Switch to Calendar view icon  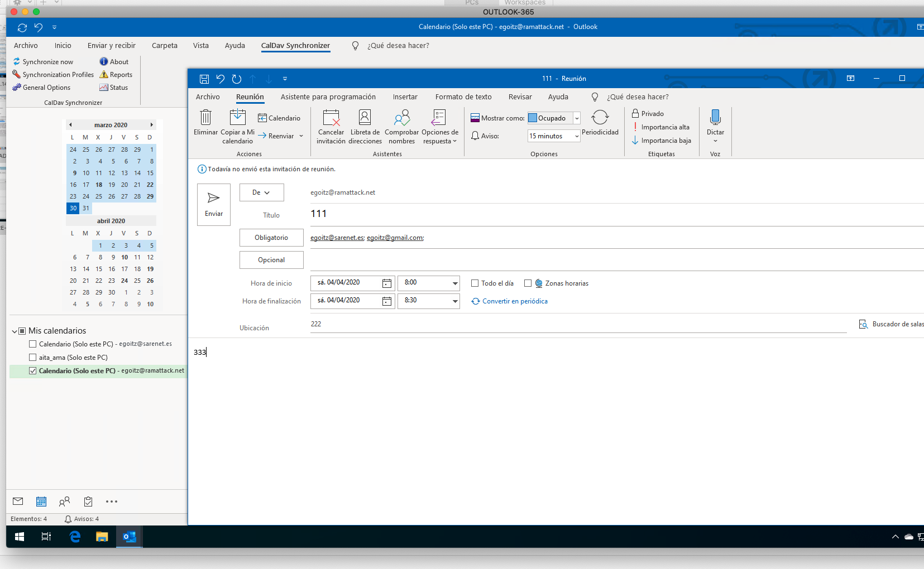point(41,501)
